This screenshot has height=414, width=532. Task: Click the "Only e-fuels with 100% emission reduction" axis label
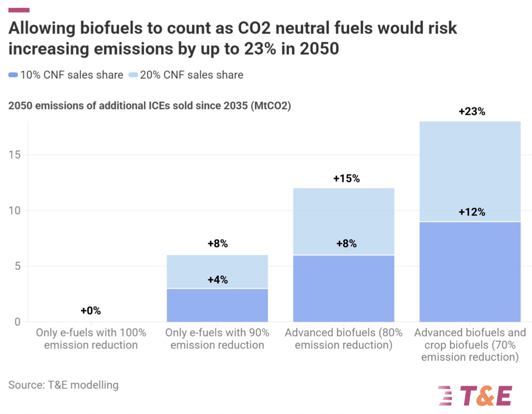[91, 339]
